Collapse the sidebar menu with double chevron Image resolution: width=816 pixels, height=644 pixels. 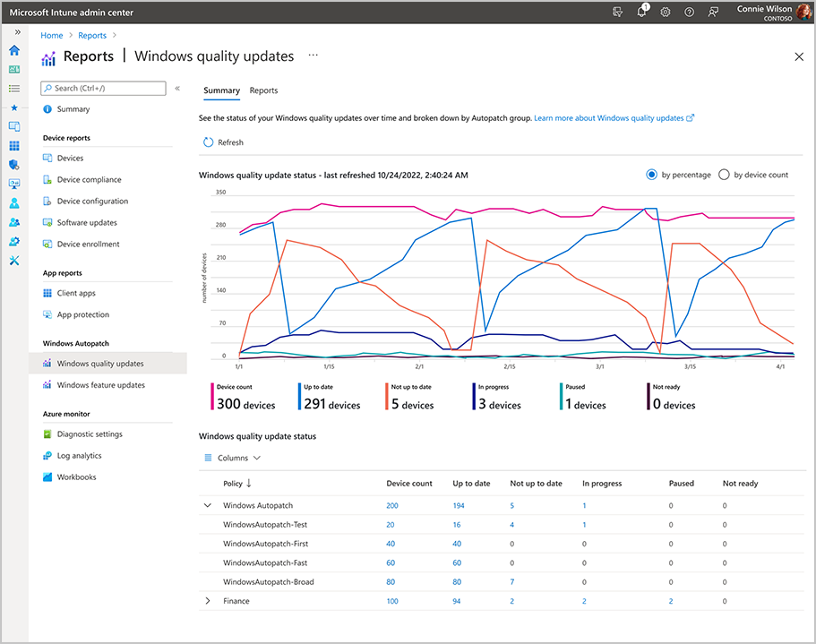click(177, 88)
